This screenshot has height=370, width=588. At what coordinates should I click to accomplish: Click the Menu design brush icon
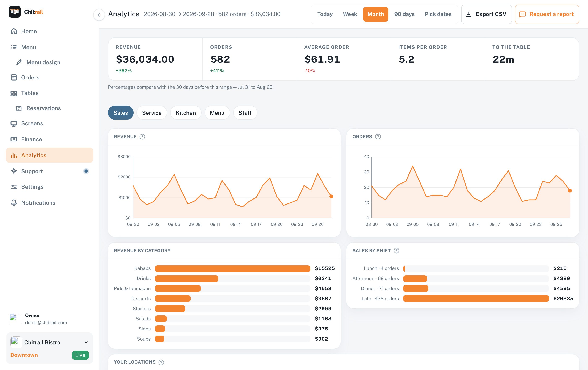click(x=19, y=62)
